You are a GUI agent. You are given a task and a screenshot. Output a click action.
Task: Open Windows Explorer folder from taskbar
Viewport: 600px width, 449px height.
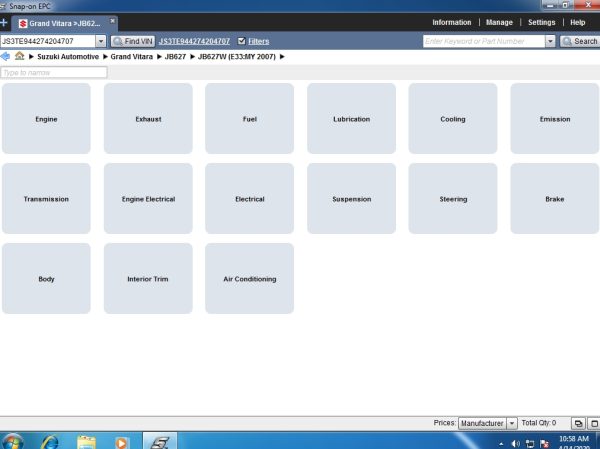86,442
